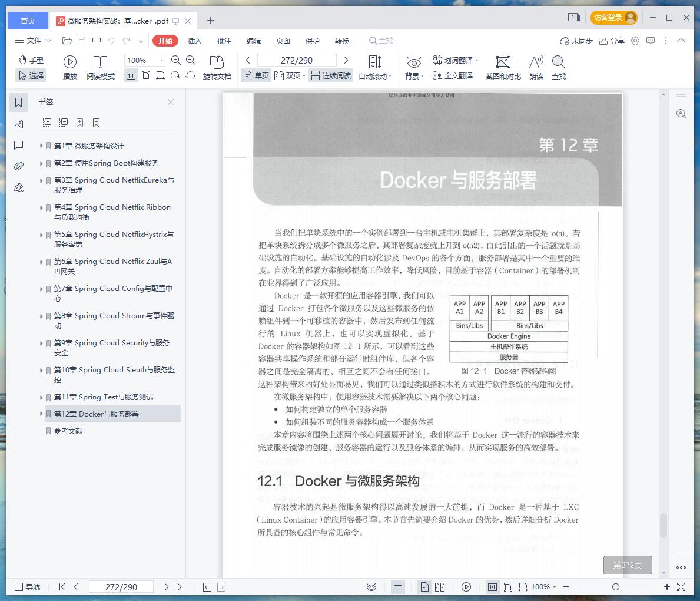Toggle 单页 single page layout in ribbon

(x=256, y=75)
